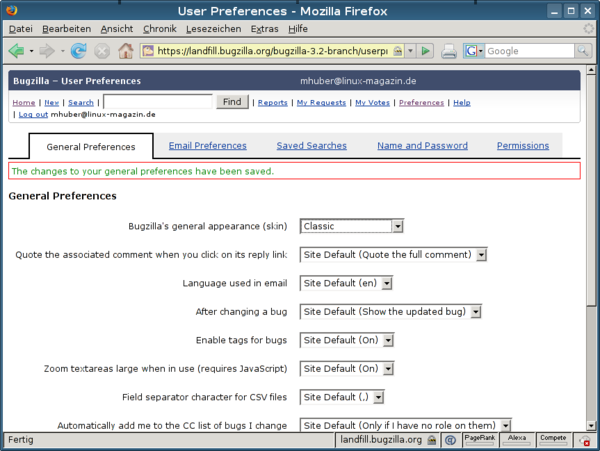Viewport: 600px width, 451px height.
Task: Open the Bearbeiten menu
Action: 67,29
